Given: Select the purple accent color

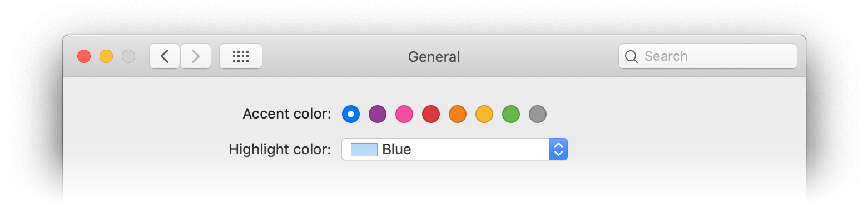Looking at the screenshot, I should (378, 114).
